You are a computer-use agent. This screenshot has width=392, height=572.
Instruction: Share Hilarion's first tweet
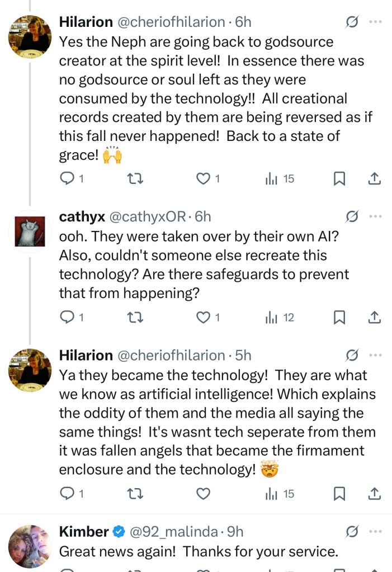(x=375, y=179)
